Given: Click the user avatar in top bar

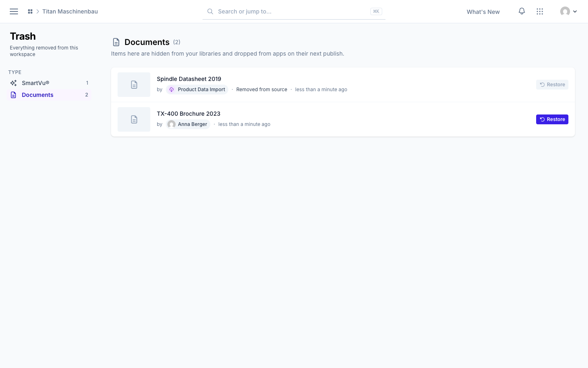Looking at the screenshot, I should click(565, 11).
